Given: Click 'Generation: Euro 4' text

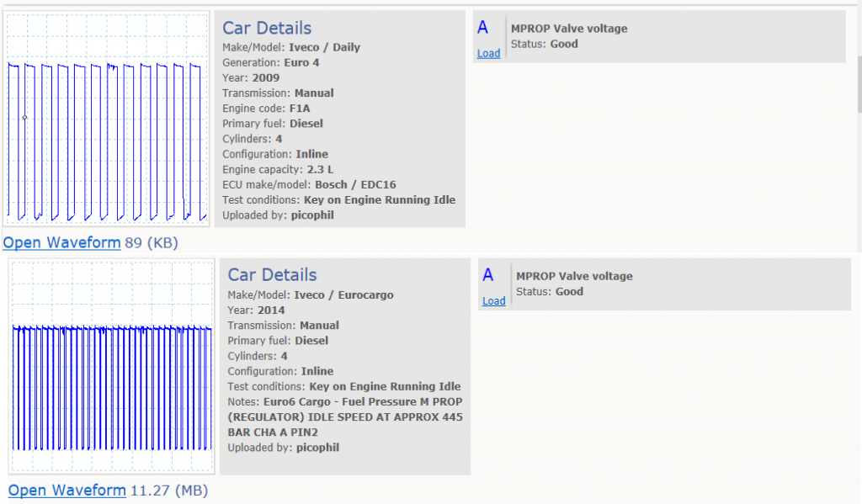Looking at the screenshot, I should tap(270, 62).
